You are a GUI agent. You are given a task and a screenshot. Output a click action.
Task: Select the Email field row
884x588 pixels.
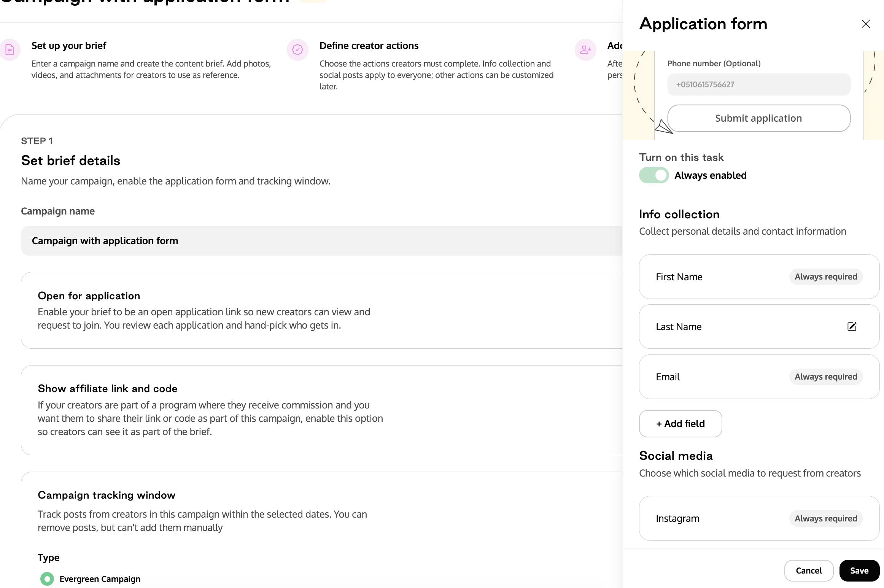click(759, 377)
